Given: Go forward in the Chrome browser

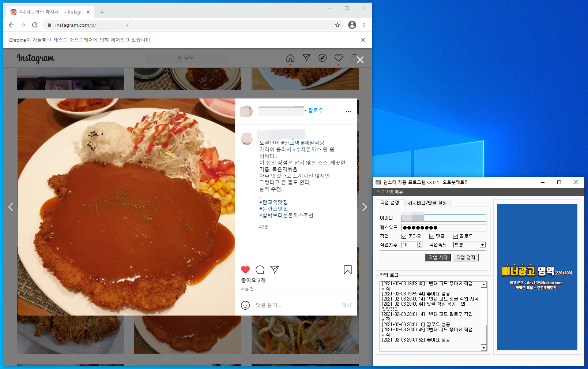Looking at the screenshot, I should [x=23, y=25].
